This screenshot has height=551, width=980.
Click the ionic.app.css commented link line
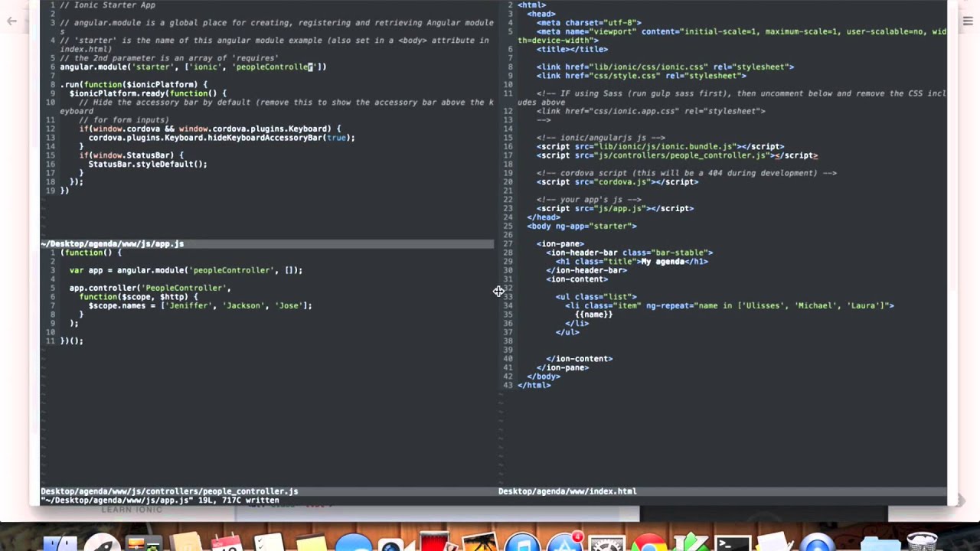[651, 111]
